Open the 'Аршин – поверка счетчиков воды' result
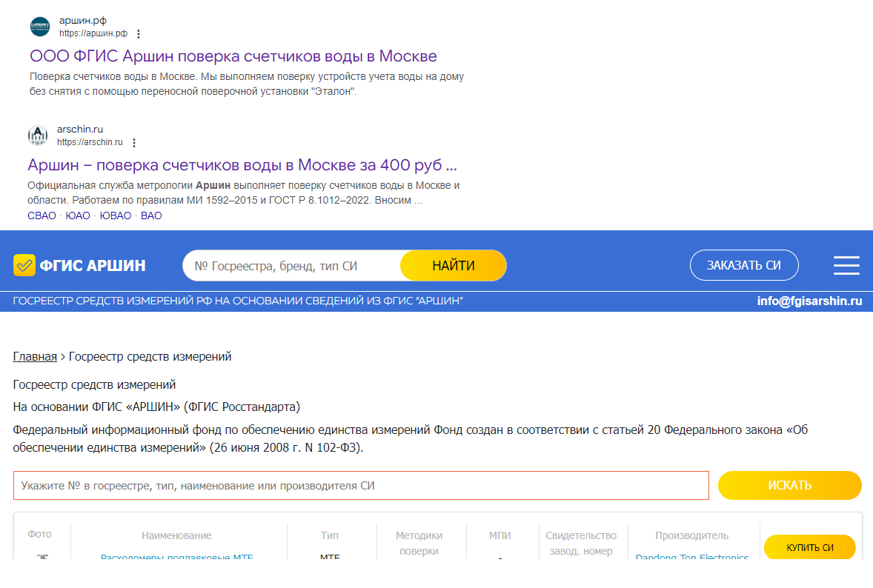Viewport: 873px width, 588px height. [x=242, y=164]
